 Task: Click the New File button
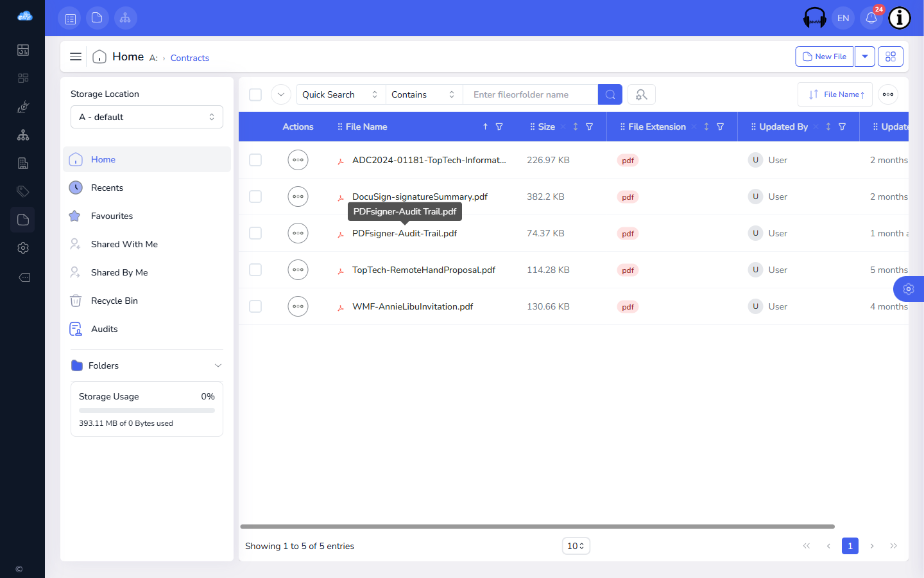tap(825, 57)
